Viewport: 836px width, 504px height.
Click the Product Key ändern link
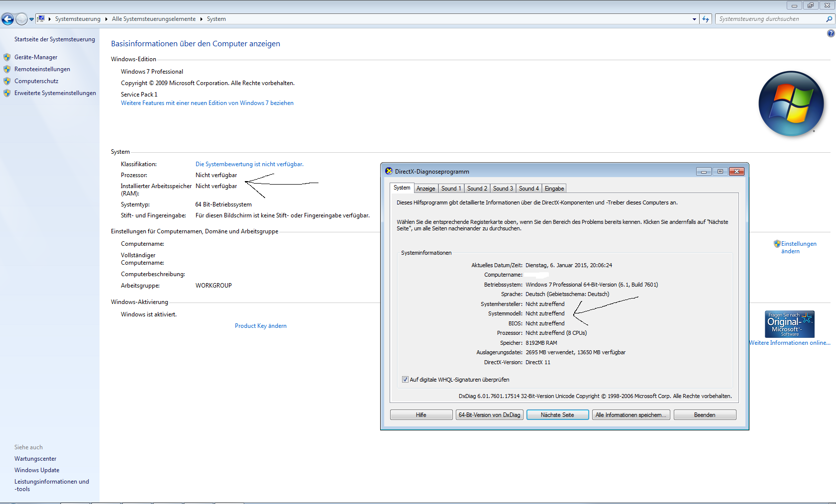click(261, 326)
